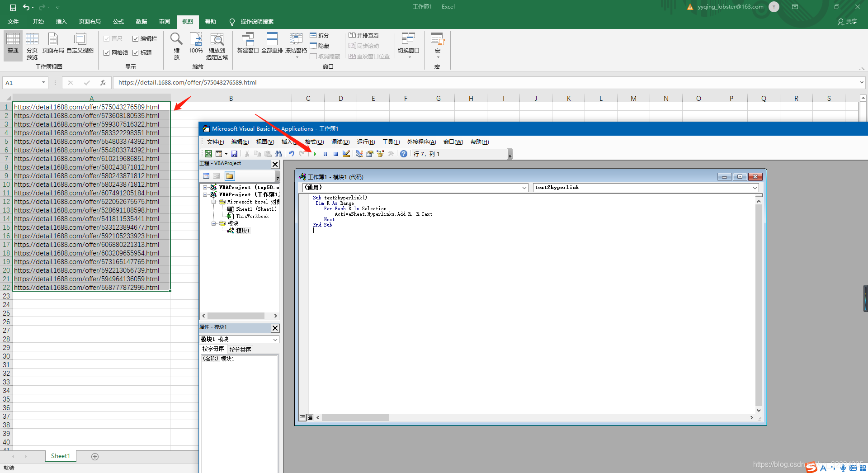Click cell A5 with the 554803374392 URL

[91, 142]
